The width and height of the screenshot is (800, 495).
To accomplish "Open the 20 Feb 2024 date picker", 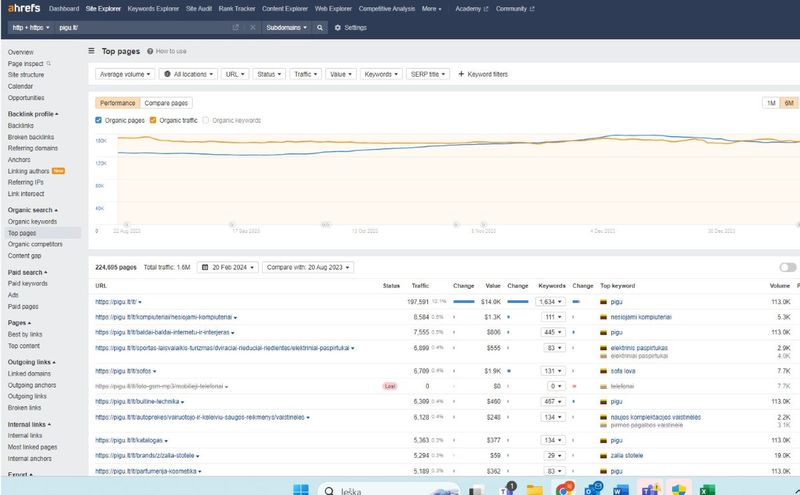I will [228, 267].
